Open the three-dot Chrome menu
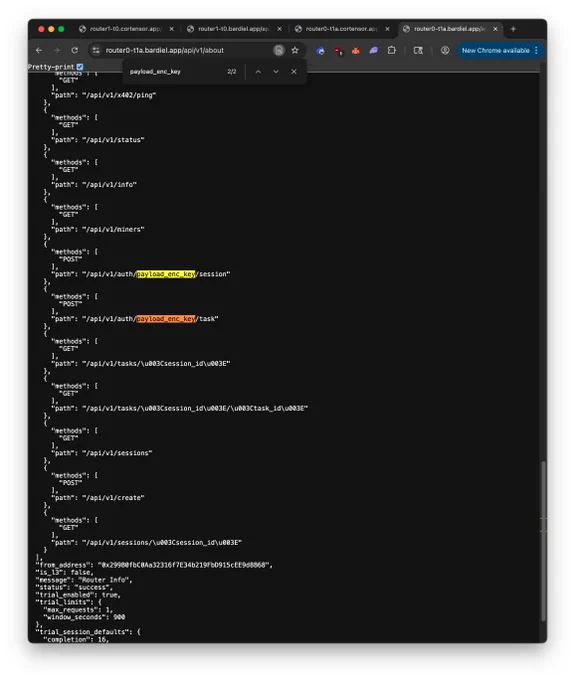 pos(536,50)
